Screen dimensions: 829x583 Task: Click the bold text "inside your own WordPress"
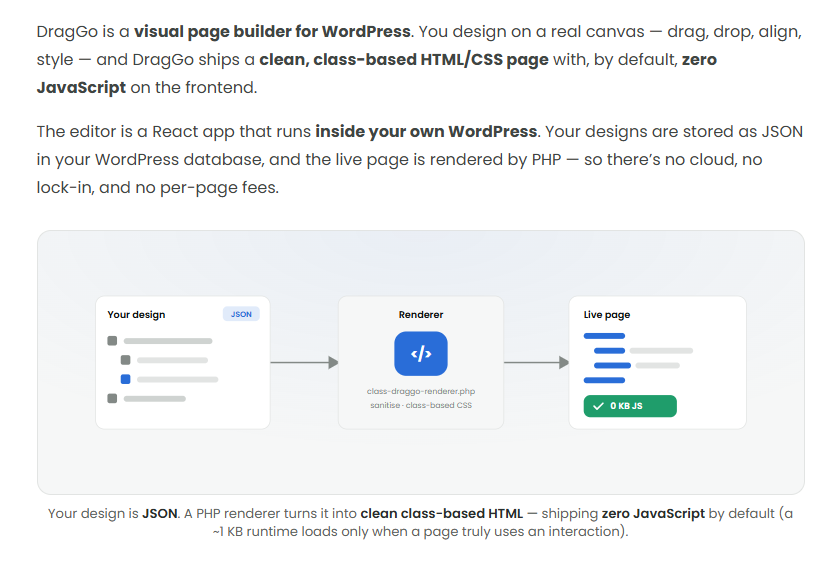[x=426, y=131]
